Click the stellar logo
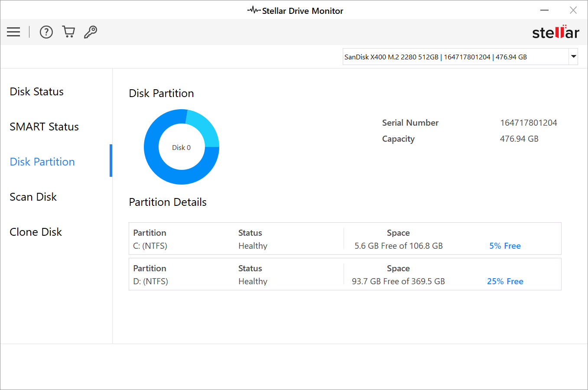 tap(556, 32)
